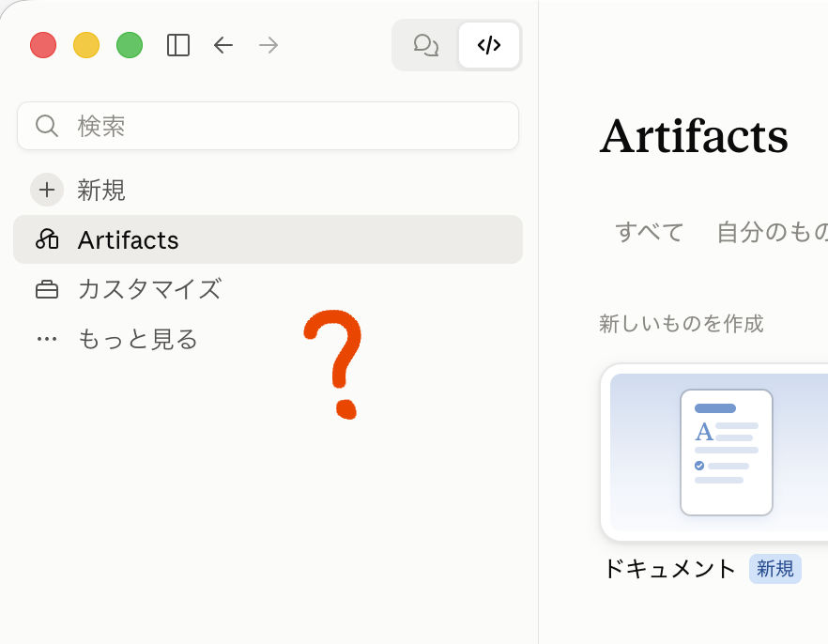Click the magnifier icon in search box
Image resolution: width=828 pixels, height=644 pixels.
point(47,126)
